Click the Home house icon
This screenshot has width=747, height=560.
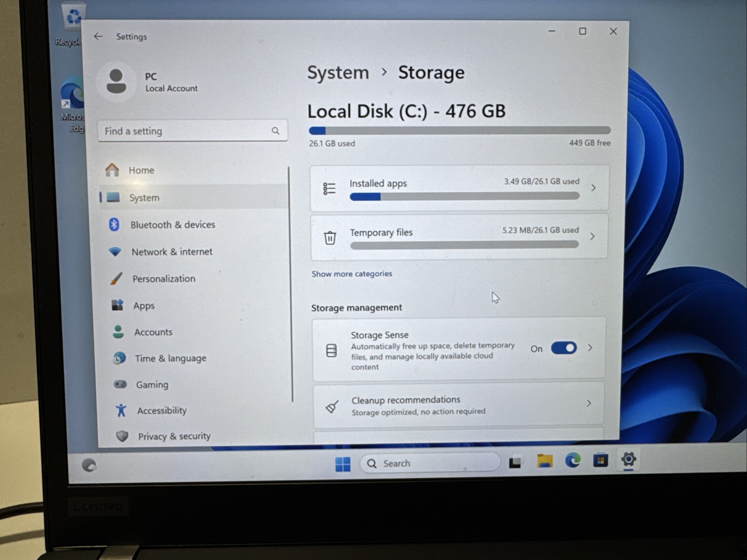[112, 170]
